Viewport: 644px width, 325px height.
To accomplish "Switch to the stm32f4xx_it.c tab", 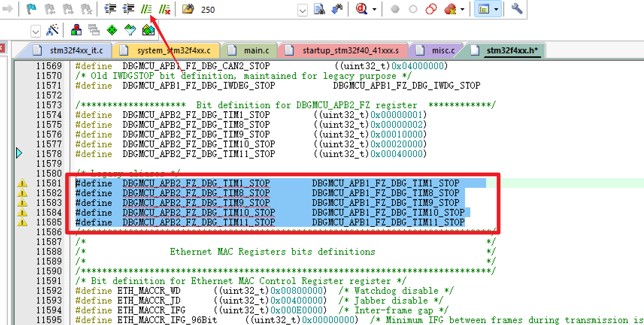I will point(76,50).
